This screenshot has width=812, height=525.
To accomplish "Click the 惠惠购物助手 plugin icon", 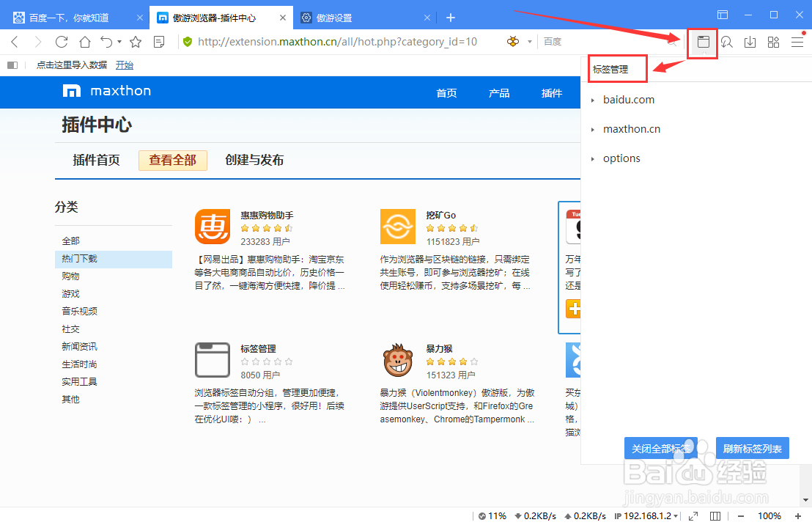I will [213, 227].
